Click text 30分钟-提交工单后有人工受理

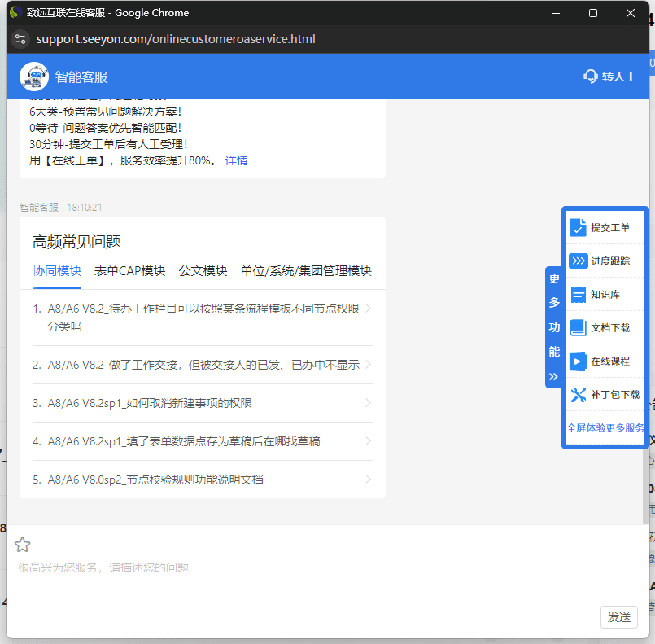pyautogui.click(x=108, y=144)
